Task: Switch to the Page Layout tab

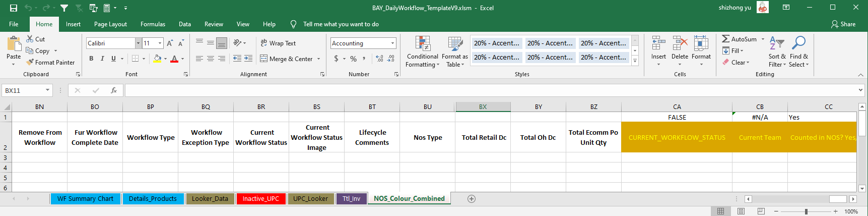Action: pyautogui.click(x=110, y=24)
